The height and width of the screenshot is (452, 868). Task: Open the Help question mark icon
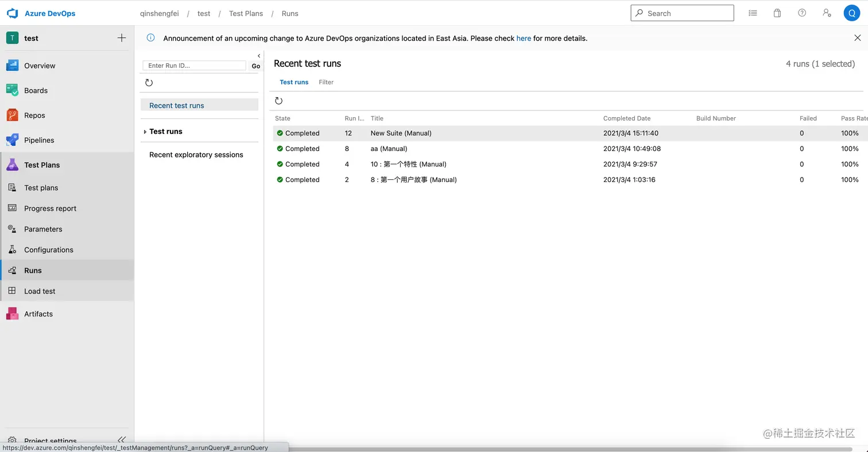point(802,13)
